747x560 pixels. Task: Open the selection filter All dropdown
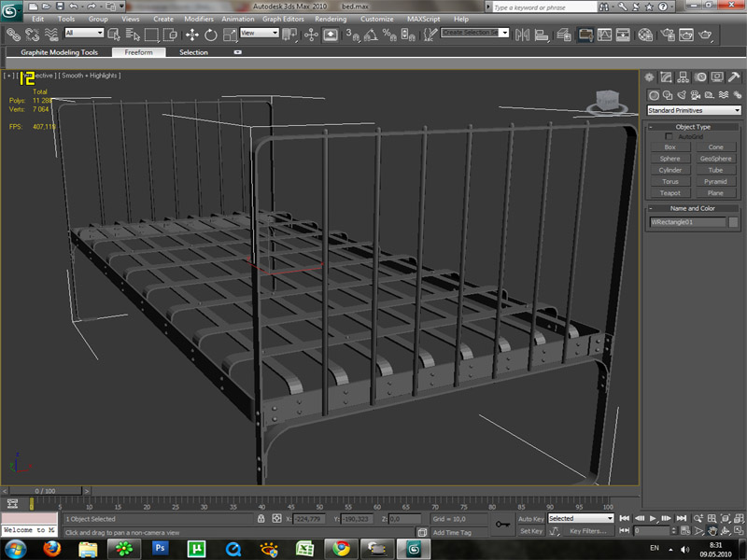[x=84, y=33]
